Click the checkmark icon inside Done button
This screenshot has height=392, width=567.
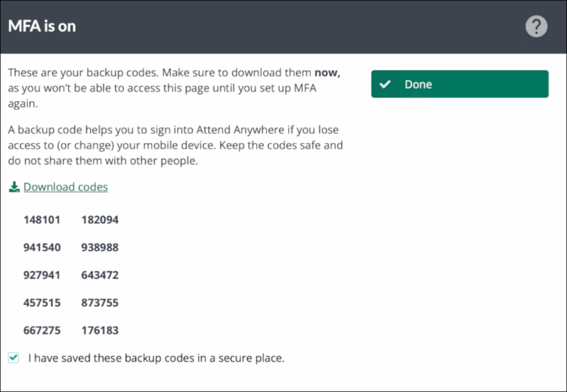[x=385, y=84]
